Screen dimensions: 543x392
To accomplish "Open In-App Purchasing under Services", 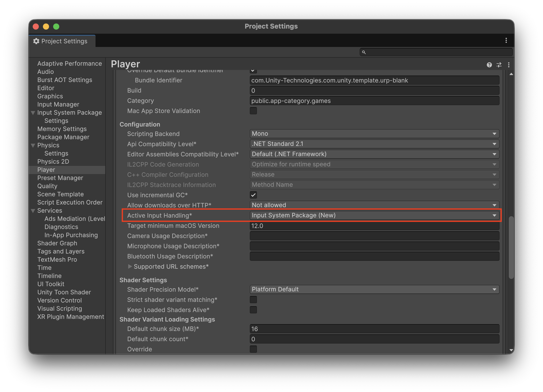I will [71, 235].
